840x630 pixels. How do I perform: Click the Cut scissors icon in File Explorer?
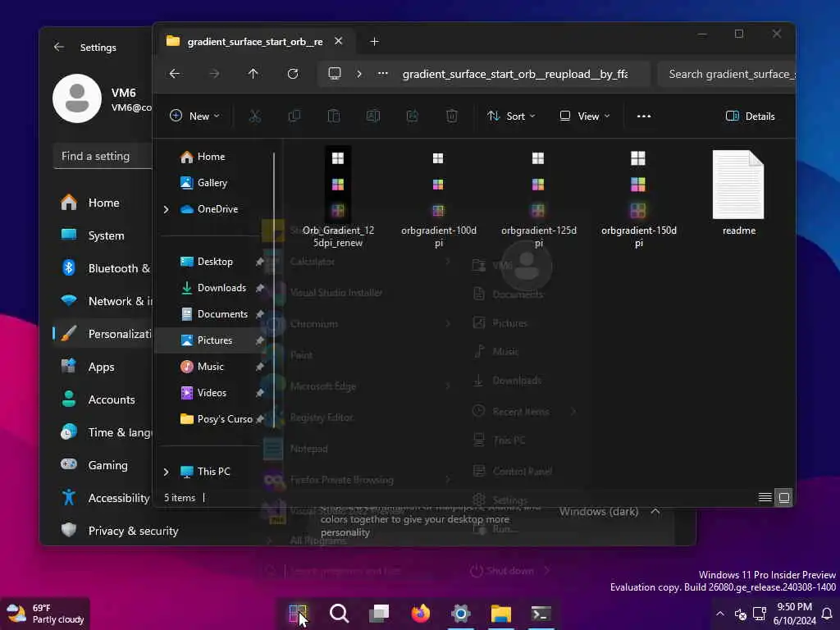[x=255, y=116]
